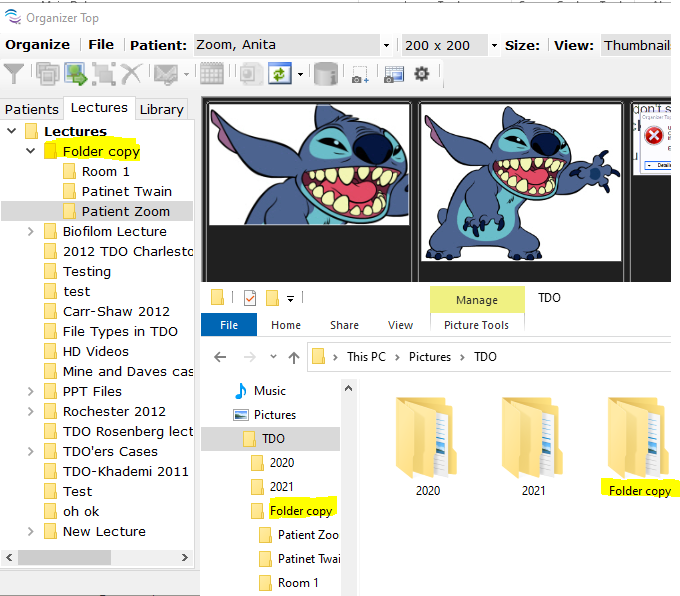The image size is (680, 596).
Task: Select the first Stitch image thumbnail
Action: coord(308,163)
